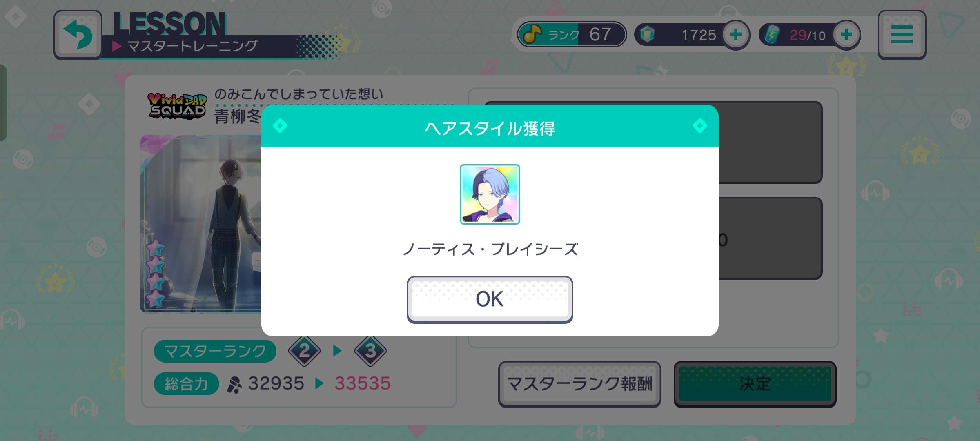
Task: Tap the 総合力 total power label
Action: [x=186, y=384]
